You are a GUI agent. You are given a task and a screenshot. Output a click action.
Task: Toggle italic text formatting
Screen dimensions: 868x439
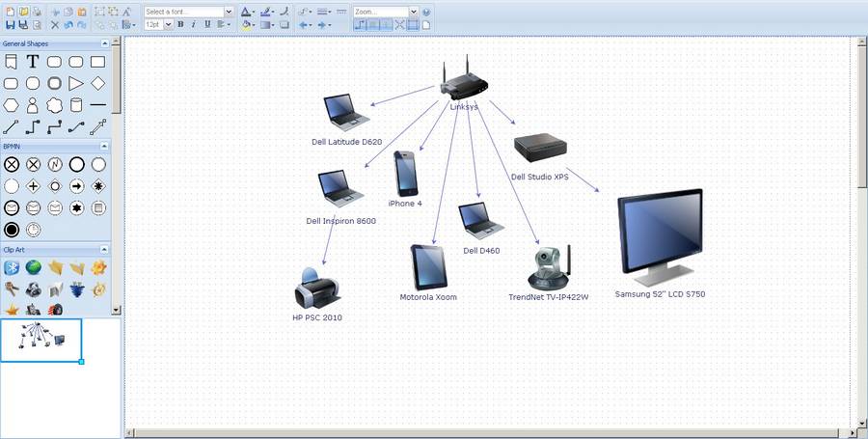click(x=194, y=24)
